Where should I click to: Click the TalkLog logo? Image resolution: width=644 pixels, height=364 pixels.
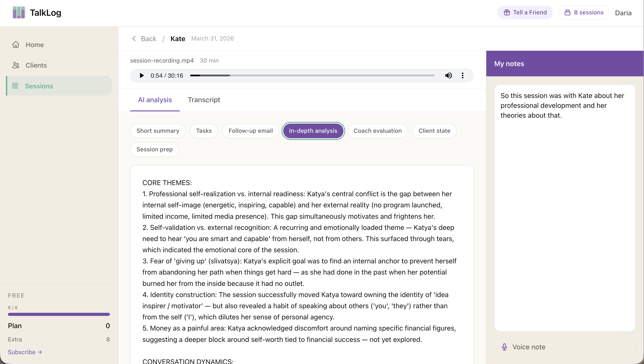(37, 12)
